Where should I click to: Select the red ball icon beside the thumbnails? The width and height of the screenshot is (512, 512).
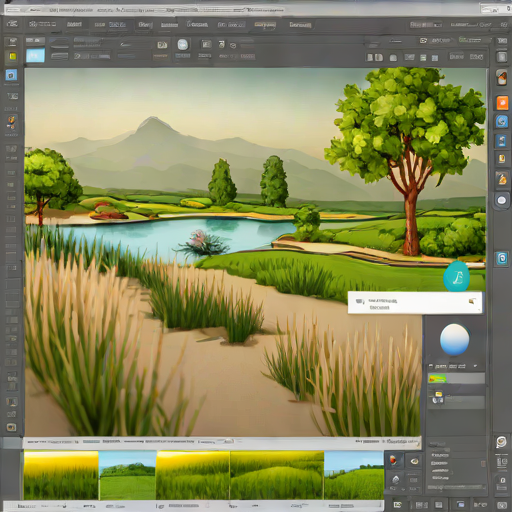pos(393,461)
